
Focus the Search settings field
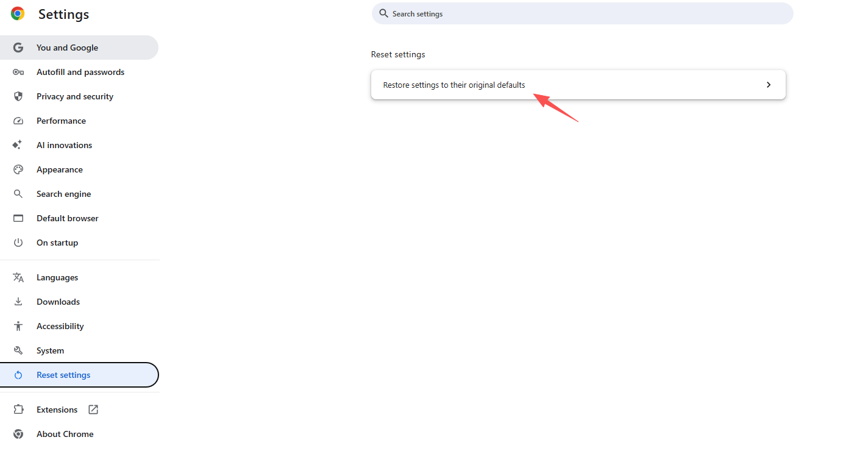[583, 13]
